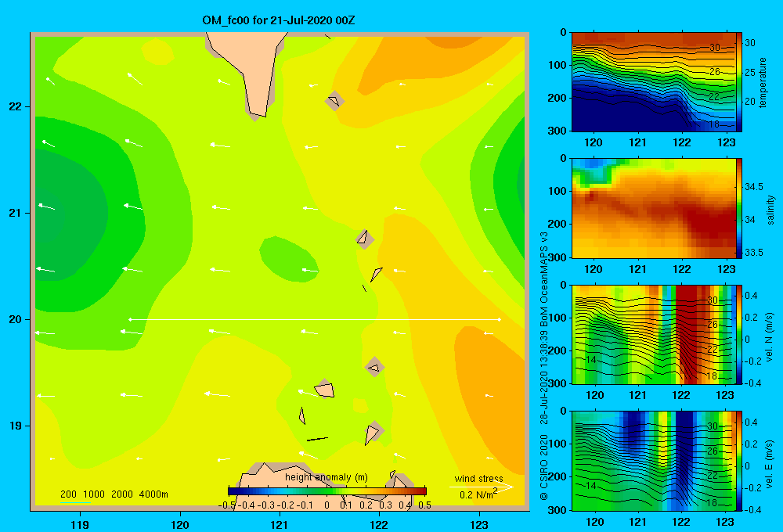Viewport: 783px width, 532px height.
Task: Click the 'height anomaly (m)' label
Action: coord(326,477)
